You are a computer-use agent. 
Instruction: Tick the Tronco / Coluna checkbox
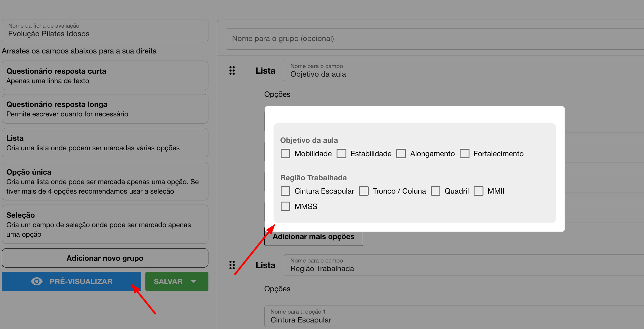pyautogui.click(x=364, y=191)
